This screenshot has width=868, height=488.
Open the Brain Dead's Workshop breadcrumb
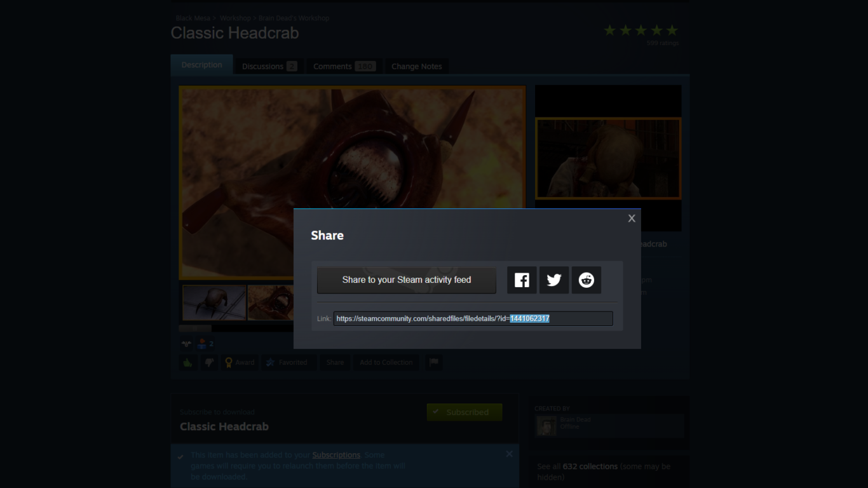294,18
